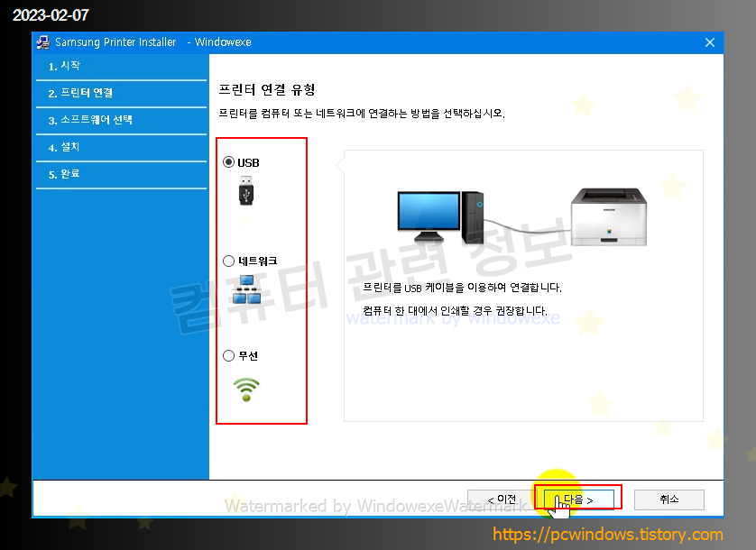Click the green wireless signal icon
756x550 pixels.
[x=246, y=390]
